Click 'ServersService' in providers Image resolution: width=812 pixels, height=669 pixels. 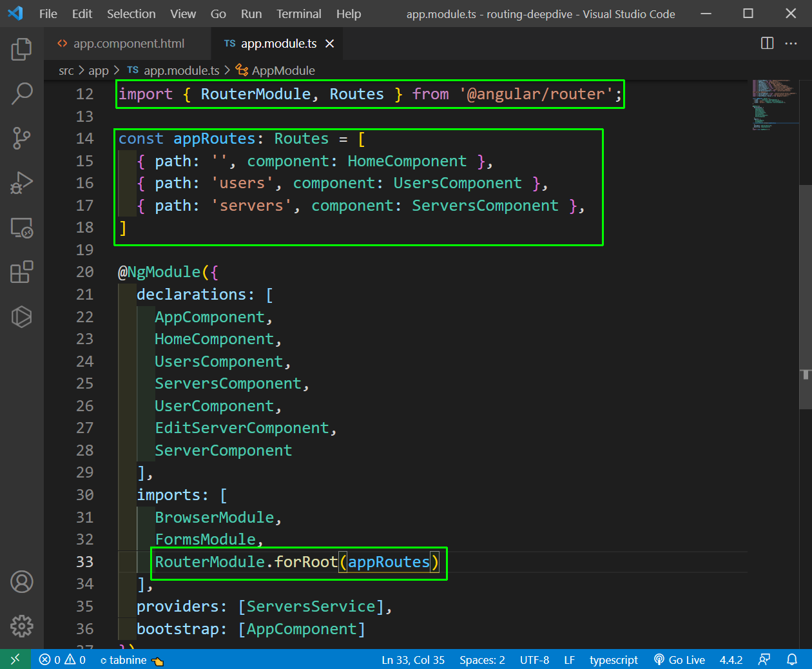[311, 606]
